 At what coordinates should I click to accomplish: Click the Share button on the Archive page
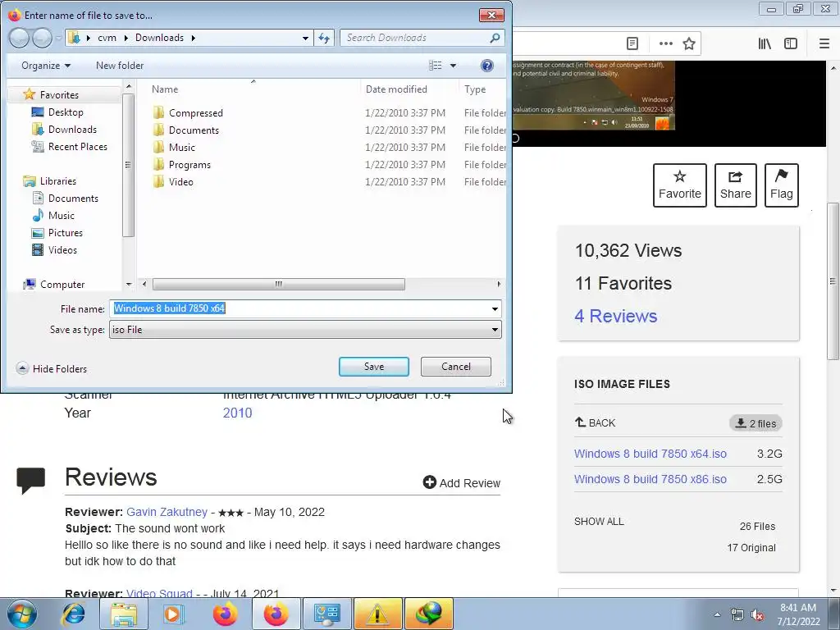point(736,185)
